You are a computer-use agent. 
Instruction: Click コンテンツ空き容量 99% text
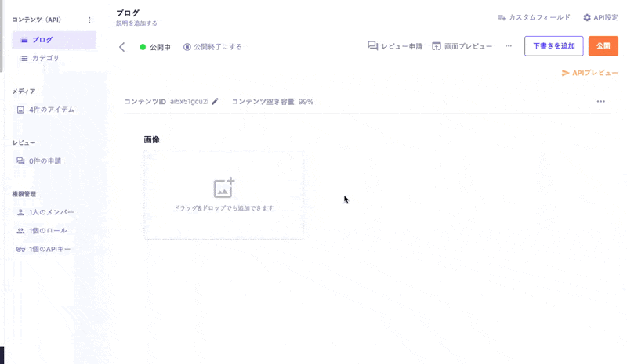[272, 102]
